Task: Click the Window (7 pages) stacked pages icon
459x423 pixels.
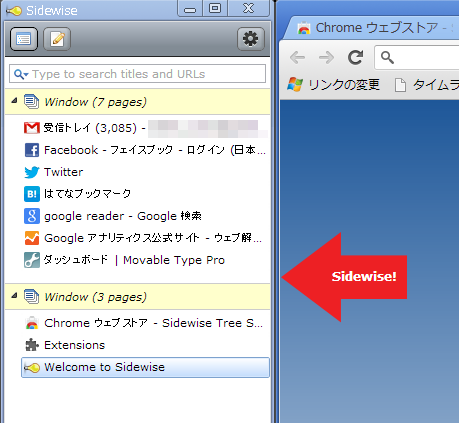Action: pos(32,102)
